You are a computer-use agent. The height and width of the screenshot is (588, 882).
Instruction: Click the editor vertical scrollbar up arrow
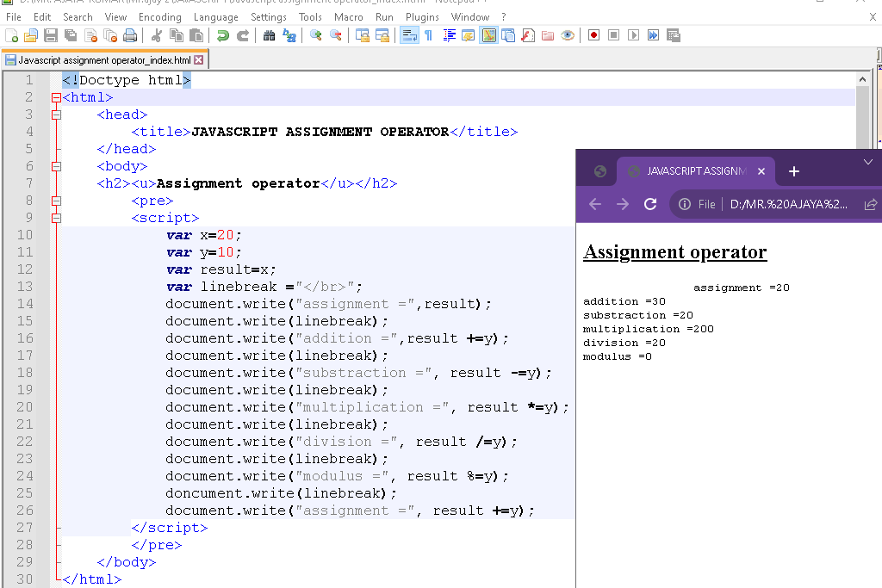click(x=862, y=79)
